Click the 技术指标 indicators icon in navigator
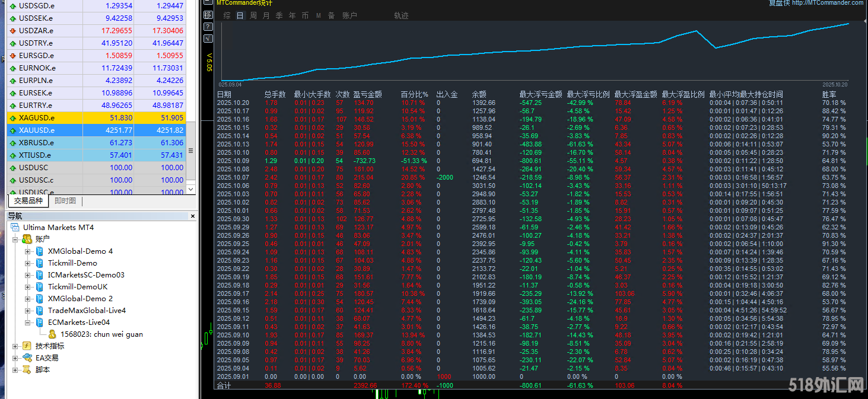The width and height of the screenshot is (868, 399). pos(27,346)
